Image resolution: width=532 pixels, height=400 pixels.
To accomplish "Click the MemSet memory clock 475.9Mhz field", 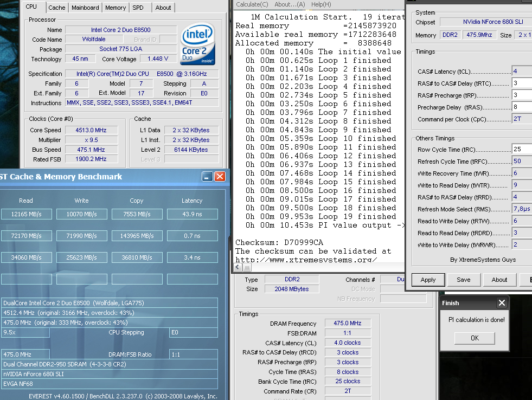I will tap(479, 35).
